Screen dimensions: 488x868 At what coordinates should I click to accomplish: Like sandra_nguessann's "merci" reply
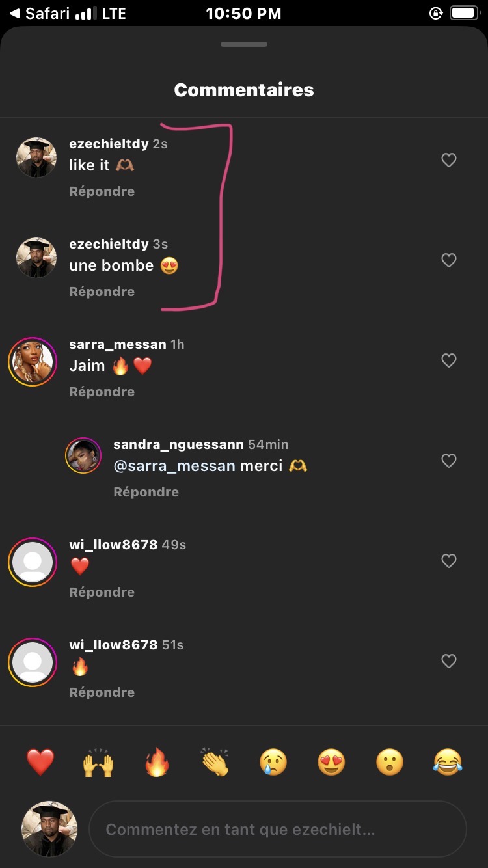tap(449, 461)
